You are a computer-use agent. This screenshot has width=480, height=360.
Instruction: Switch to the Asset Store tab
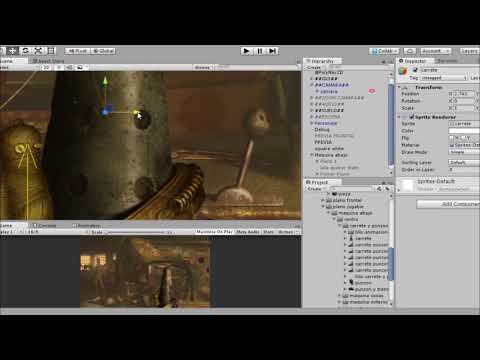[x=48, y=61]
